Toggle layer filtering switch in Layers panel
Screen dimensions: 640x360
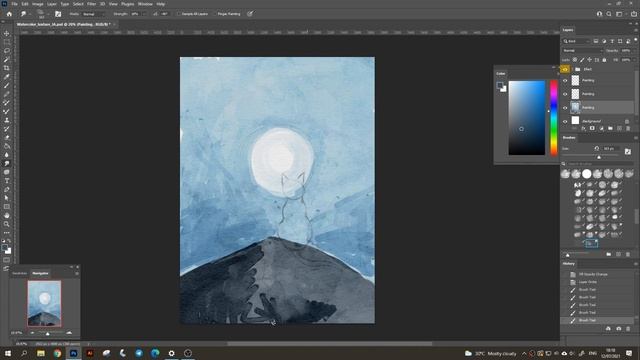pyautogui.click(x=636, y=40)
